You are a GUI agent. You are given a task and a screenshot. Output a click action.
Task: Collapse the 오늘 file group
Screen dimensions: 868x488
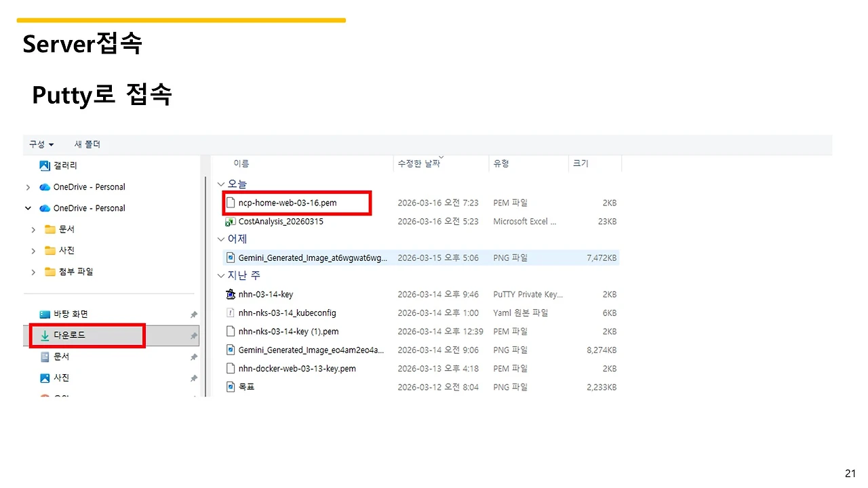(220, 184)
